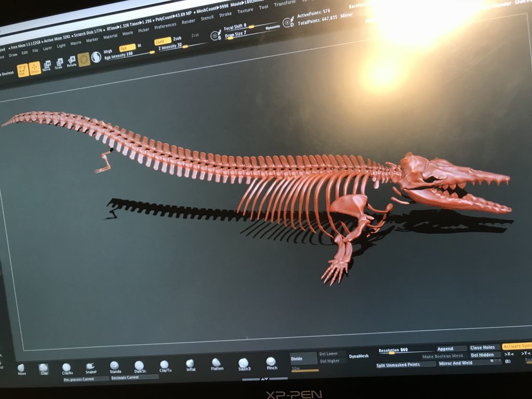
Task: Click the DynaMesh button
Action: (x=359, y=356)
